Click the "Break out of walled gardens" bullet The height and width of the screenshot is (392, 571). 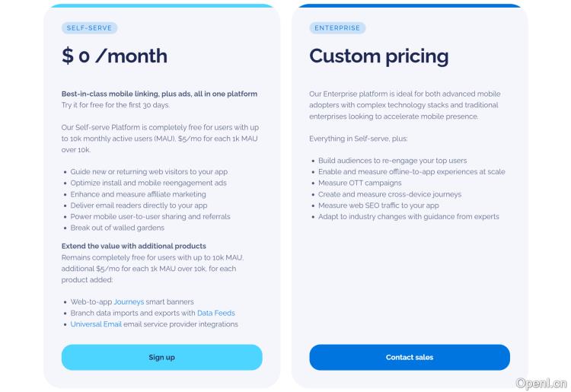117,228
